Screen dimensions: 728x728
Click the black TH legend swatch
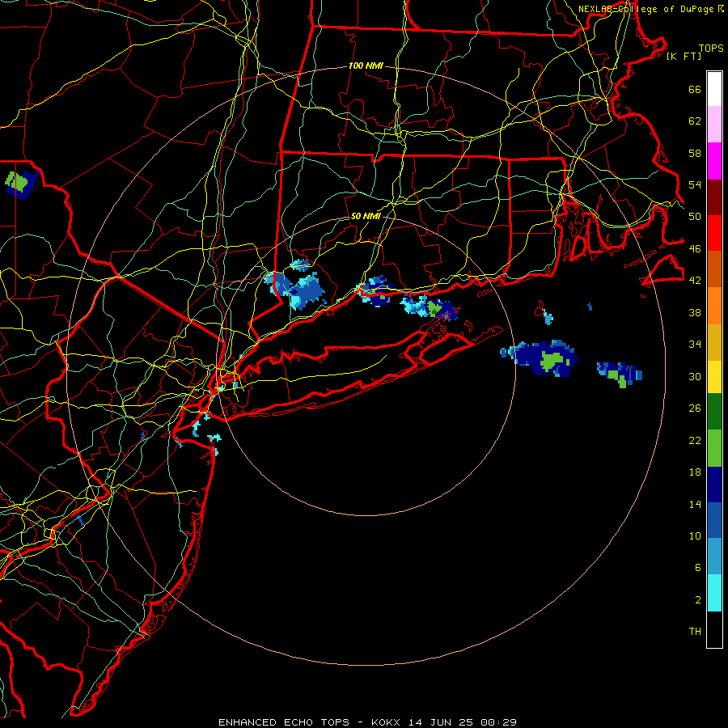click(x=714, y=629)
